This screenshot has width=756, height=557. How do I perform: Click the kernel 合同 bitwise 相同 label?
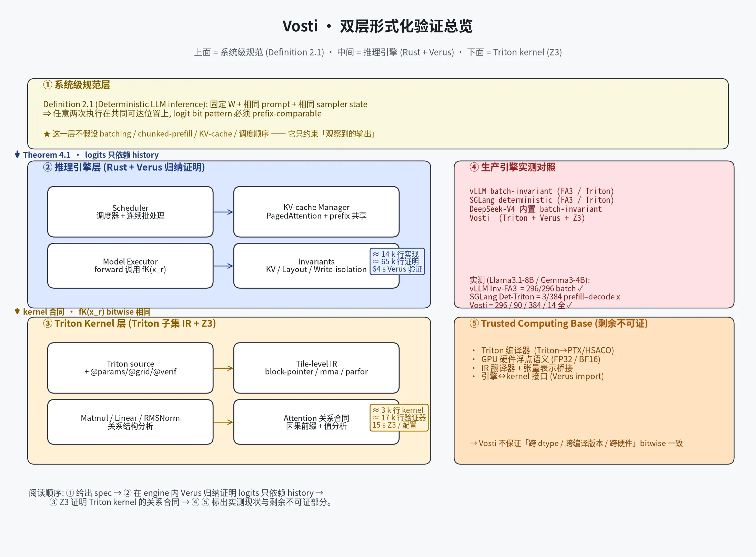coord(83,312)
